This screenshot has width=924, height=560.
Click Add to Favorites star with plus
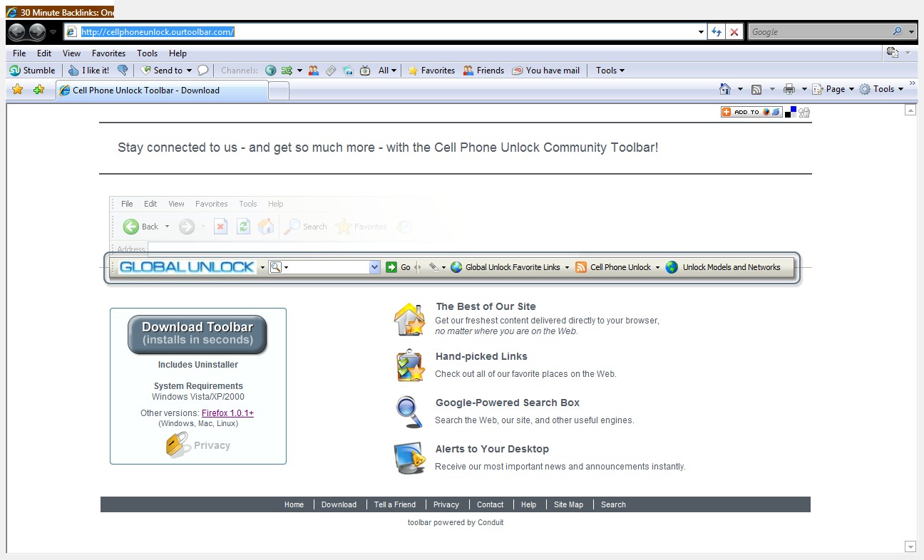39,90
